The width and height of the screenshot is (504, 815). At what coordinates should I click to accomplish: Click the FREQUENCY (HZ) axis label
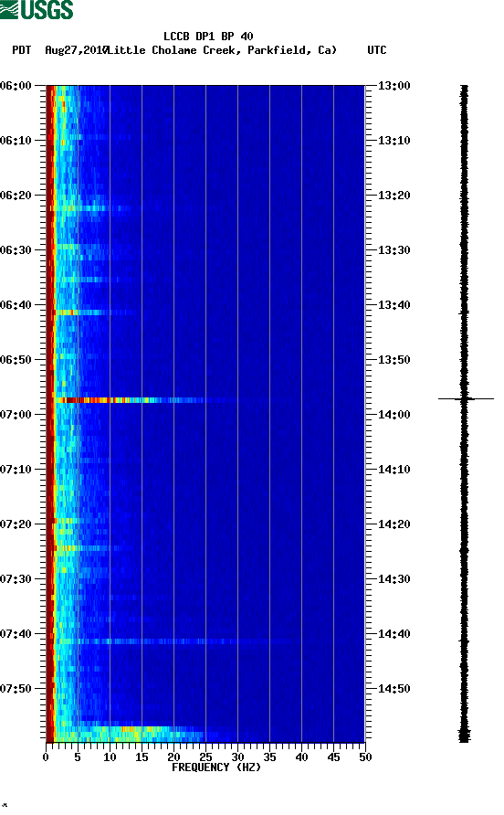[216, 767]
